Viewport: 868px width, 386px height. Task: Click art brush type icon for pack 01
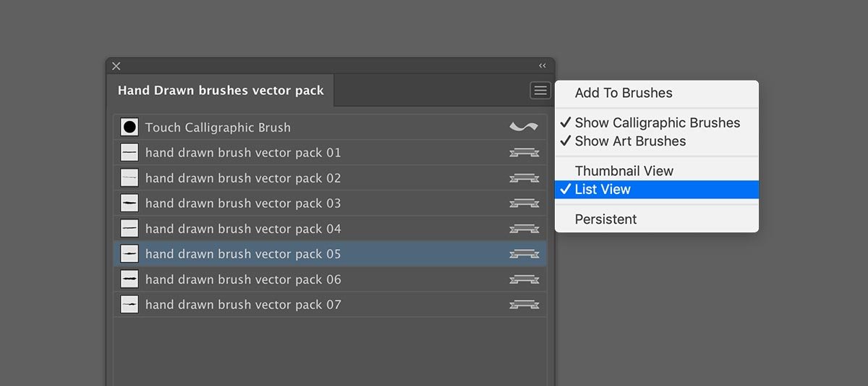pyautogui.click(x=524, y=153)
